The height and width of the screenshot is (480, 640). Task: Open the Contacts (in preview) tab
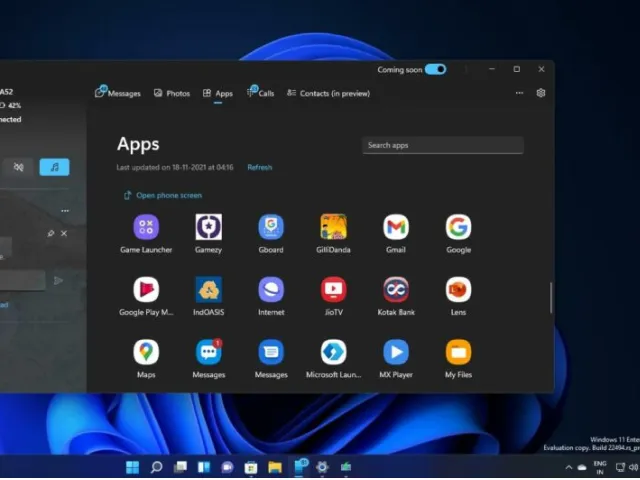pyautogui.click(x=329, y=93)
